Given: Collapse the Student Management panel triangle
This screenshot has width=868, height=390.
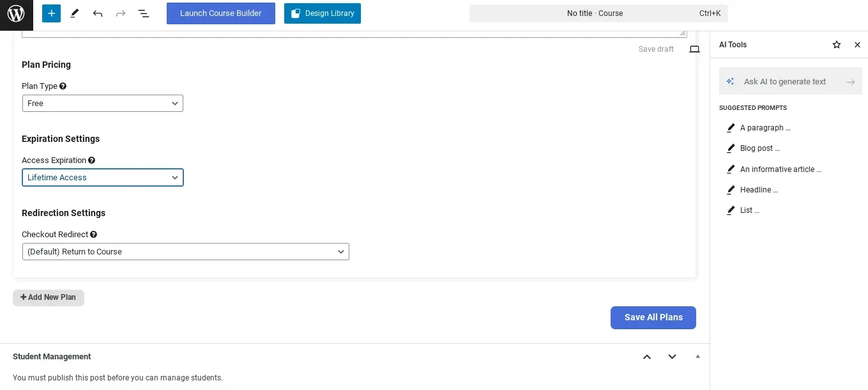Looking at the screenshot, I should coord(697,357).
